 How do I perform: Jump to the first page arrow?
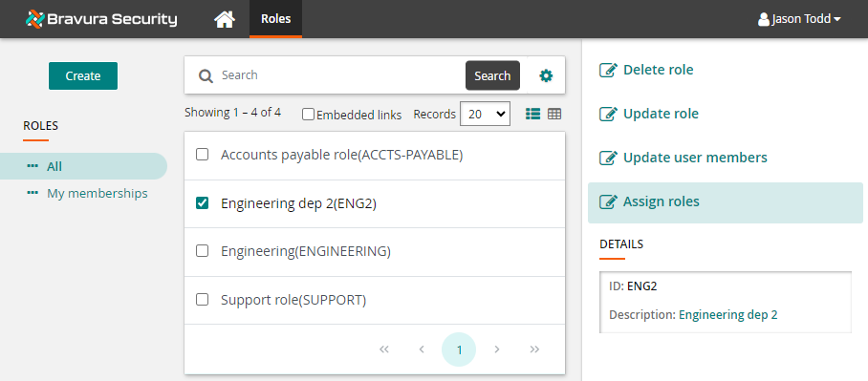pyautogui.click(x=384, y=349)
